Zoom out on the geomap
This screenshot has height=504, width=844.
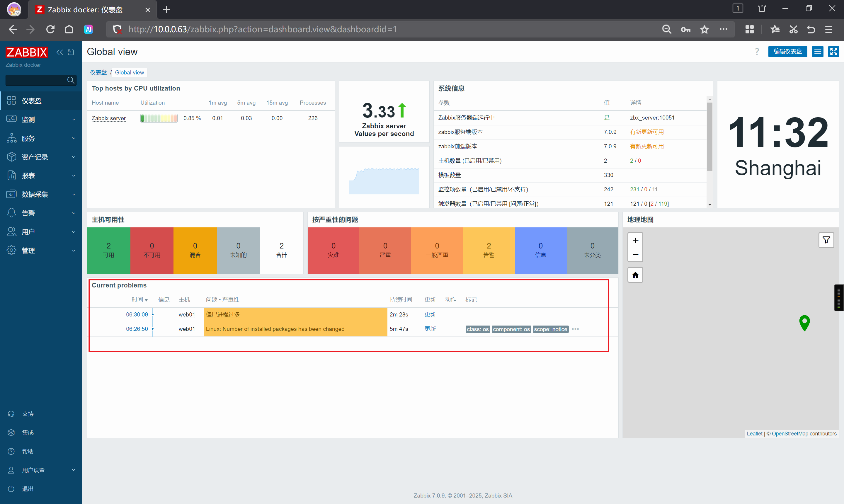pyautogui.click(x=635, y=254)
